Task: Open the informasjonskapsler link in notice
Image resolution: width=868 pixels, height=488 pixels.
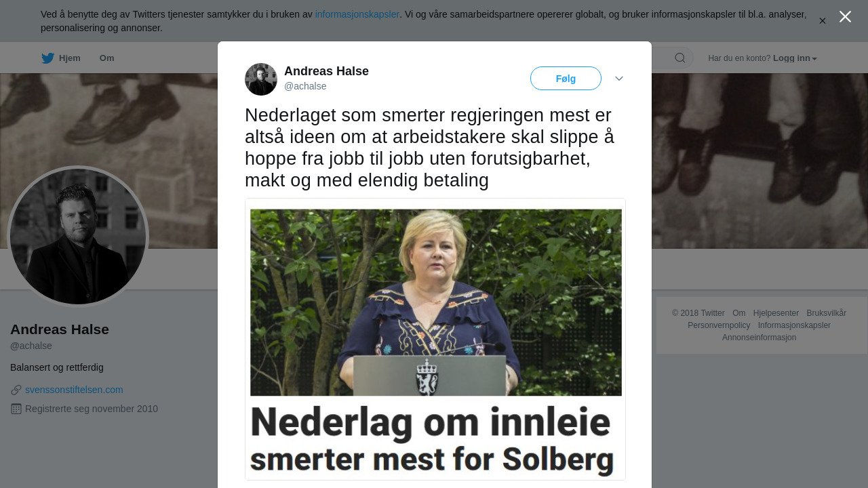Action: pyautogui.click(x=357, y=14)
